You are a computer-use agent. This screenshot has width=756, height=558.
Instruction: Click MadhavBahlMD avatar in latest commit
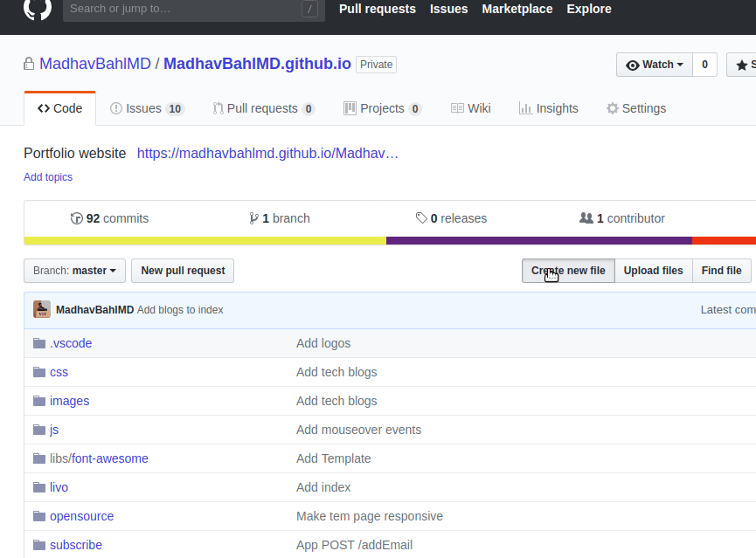[41, 309]
